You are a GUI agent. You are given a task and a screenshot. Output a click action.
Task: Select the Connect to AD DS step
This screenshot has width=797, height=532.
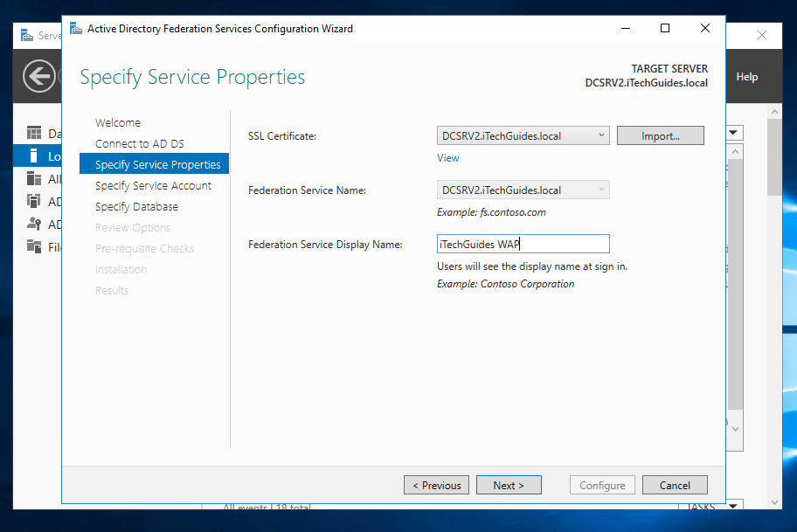click(x=140, y=143)
